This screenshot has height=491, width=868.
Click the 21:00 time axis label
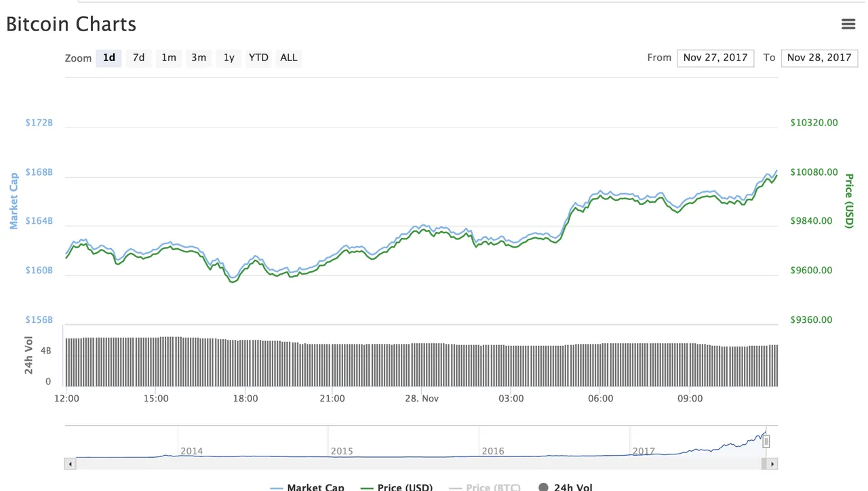click(332, 399)
